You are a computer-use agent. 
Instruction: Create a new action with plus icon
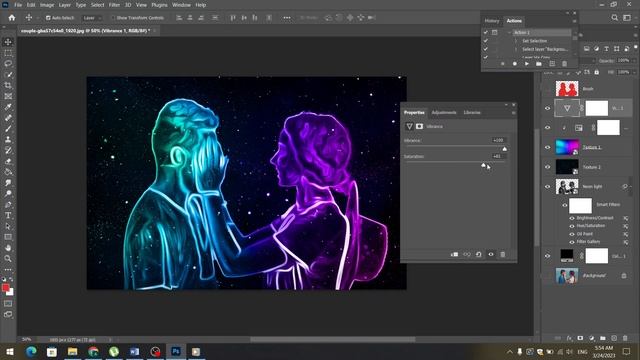click(552, 64)
